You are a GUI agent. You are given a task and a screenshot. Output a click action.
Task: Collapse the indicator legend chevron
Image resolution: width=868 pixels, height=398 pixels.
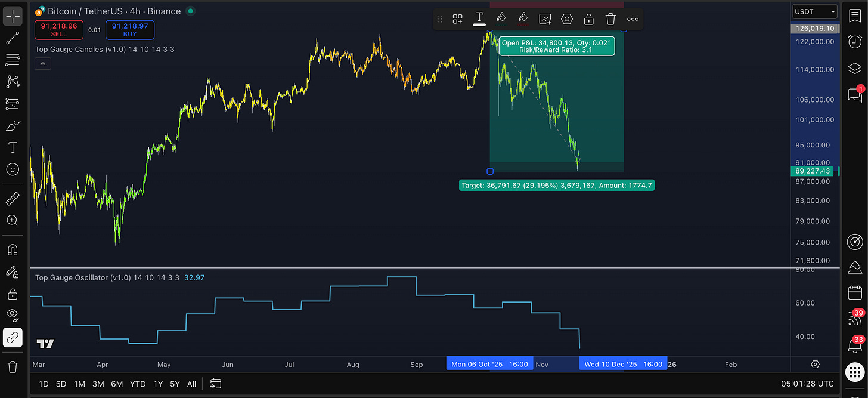[x=42, y=63]
